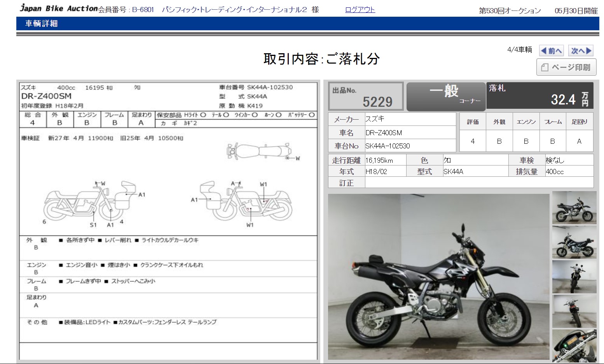Image resolution: width=604 pixels, height=364 pixels.
Task: Go to next vehicle with 次へ
Action: (581, 51)
